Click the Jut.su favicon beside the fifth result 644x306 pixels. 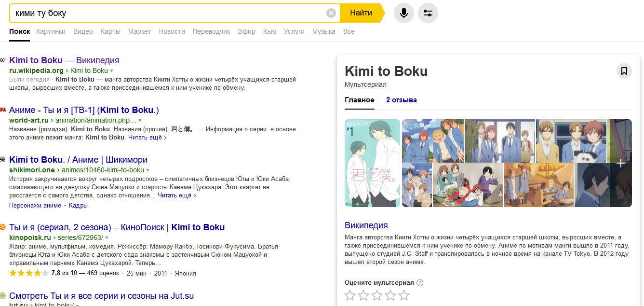[x=3, y=295]
